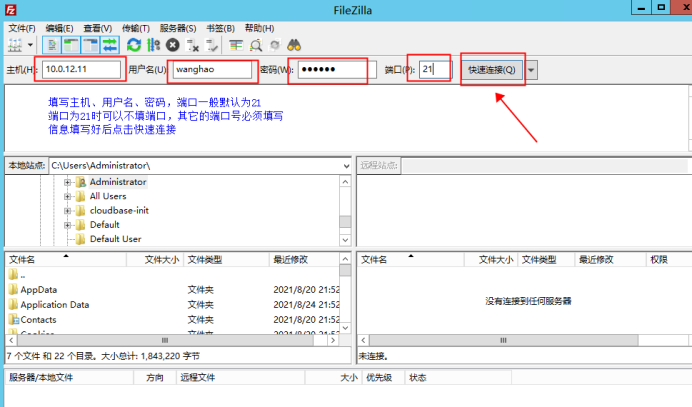Sort remote files by 权限 column
This screenshot has height=407, width=692.
(668, 260)
